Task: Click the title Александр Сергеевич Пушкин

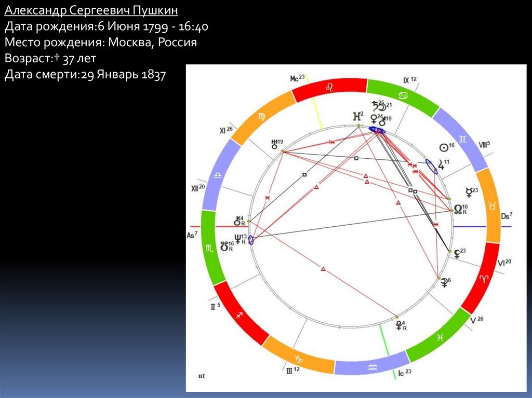Action: [91, 10]
